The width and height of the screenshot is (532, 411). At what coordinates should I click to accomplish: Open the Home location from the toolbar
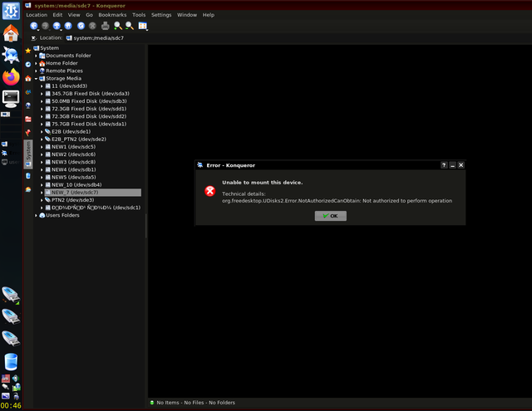point(68,26)
